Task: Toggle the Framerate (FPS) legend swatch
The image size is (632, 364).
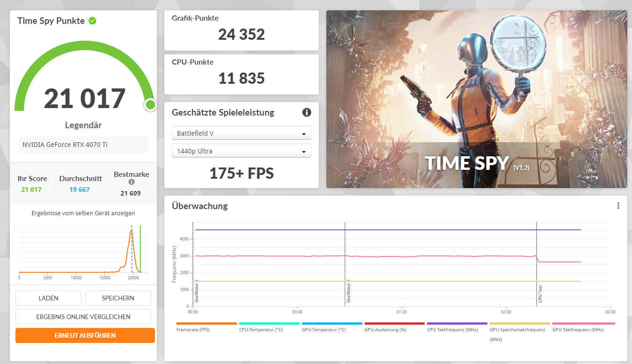Action: coord(206,323)
